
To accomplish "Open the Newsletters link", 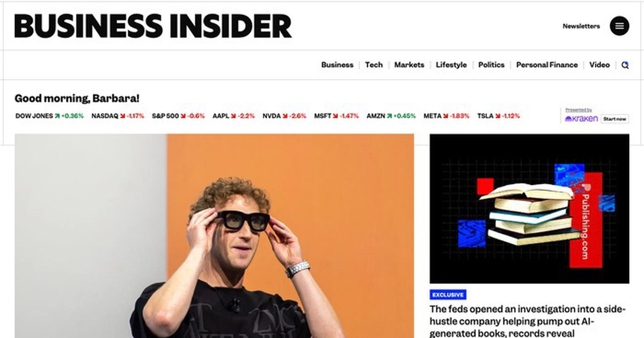I will [x=581, y=26].
